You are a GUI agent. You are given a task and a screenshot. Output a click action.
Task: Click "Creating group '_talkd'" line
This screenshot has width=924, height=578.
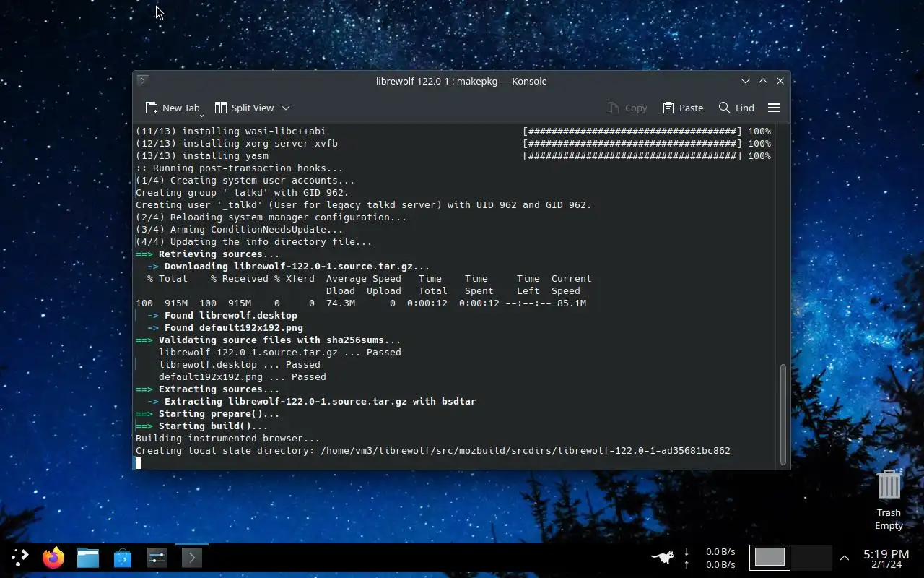point(242,193)
